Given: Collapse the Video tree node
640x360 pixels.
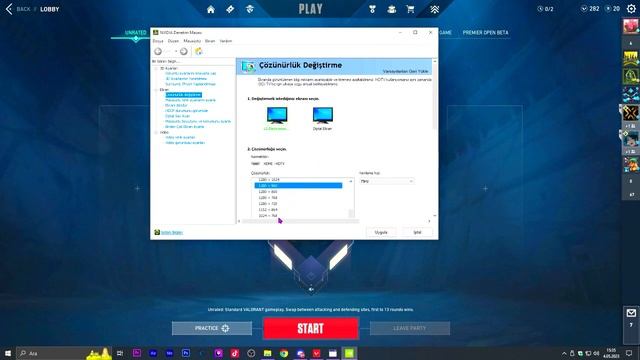Looking at the screenshot, I should [x=156, y=133].
